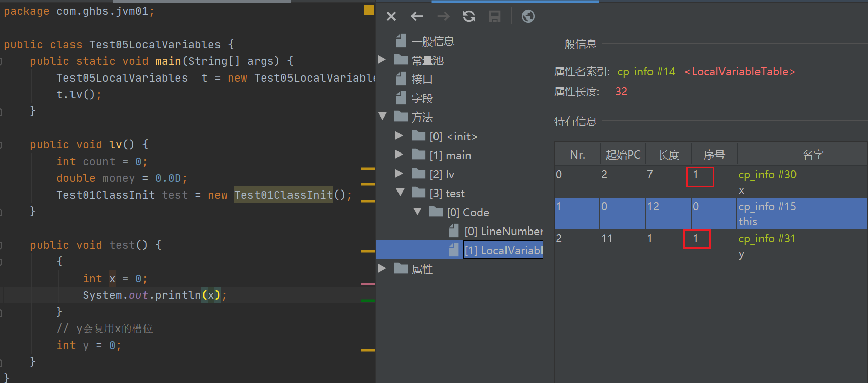868x383 pixels.
Task: Expand the 属性 tree node
Action: pos(382,269)
